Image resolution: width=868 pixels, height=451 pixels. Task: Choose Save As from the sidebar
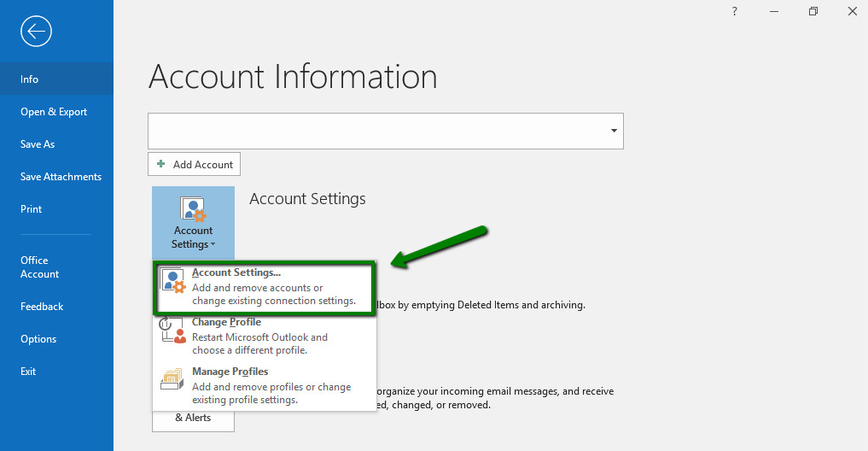click(38, 144)
